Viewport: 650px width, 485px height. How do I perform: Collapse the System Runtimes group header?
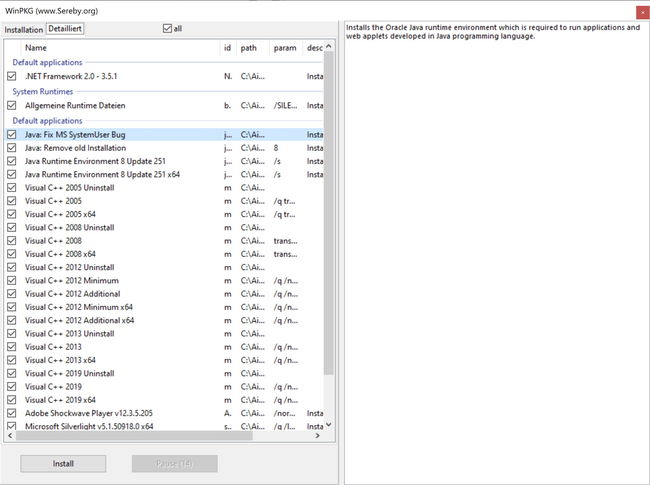coord(42,92)
